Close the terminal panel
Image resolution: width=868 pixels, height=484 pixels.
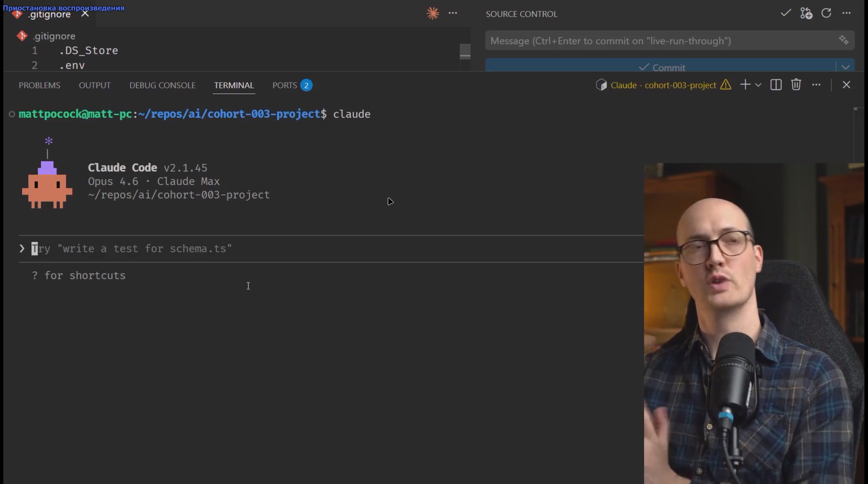846,84
